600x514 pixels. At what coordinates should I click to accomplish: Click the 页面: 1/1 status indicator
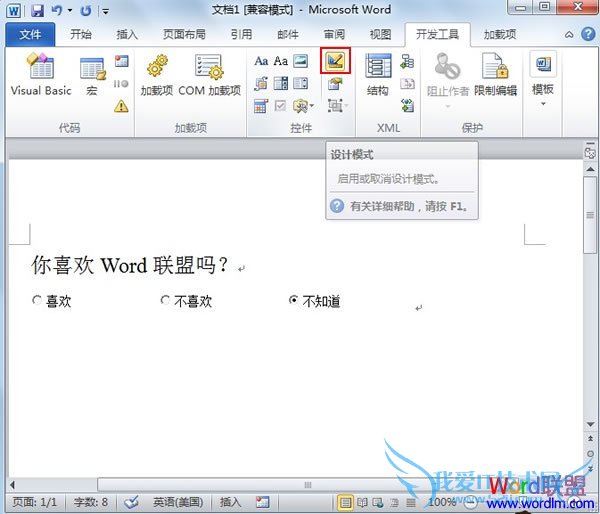(34, 502)
